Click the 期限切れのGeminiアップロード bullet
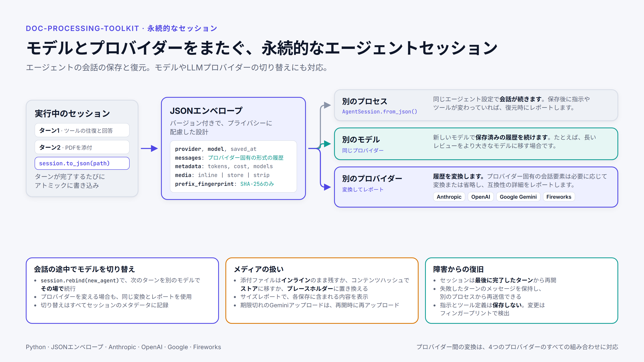Viewport: 644px width, 362px height. coord(320,305)
